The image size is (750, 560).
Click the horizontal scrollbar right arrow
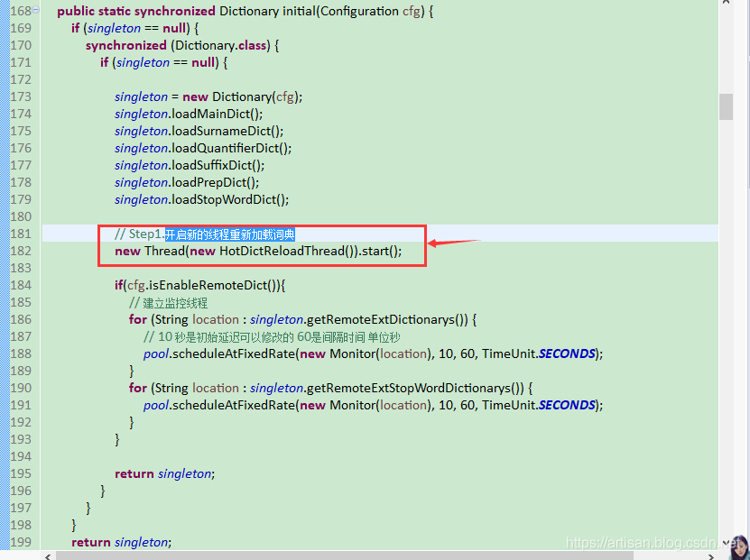pos(710,555)
